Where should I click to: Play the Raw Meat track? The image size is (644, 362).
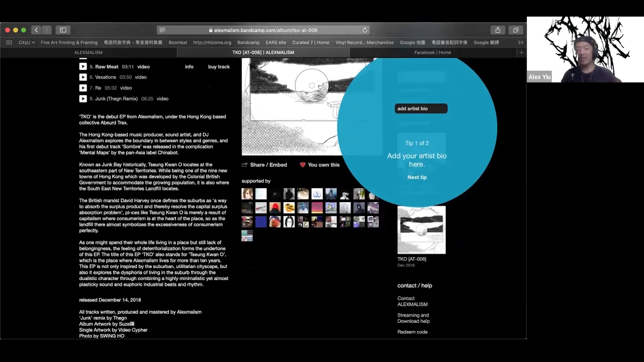tap(83, 66)
